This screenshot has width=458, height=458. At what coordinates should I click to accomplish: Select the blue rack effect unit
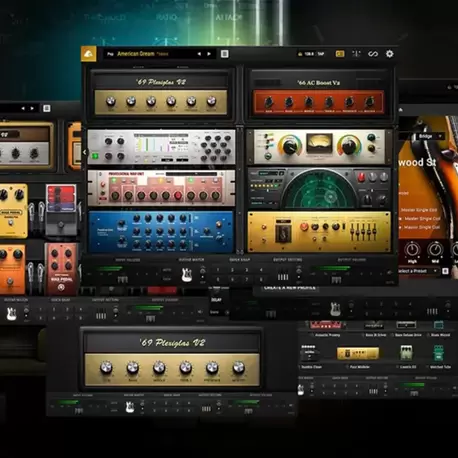pos(161,232)
